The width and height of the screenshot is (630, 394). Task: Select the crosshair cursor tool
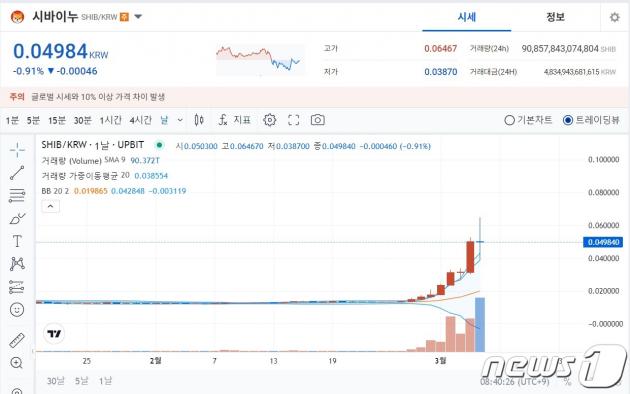coord(17,150)
